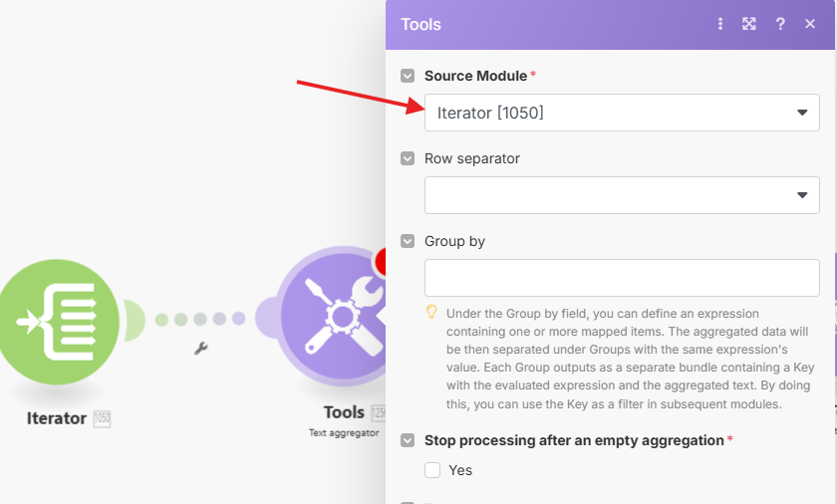
Task: Toggle the Stop processing mapping toggle
Action: (408, 440)
